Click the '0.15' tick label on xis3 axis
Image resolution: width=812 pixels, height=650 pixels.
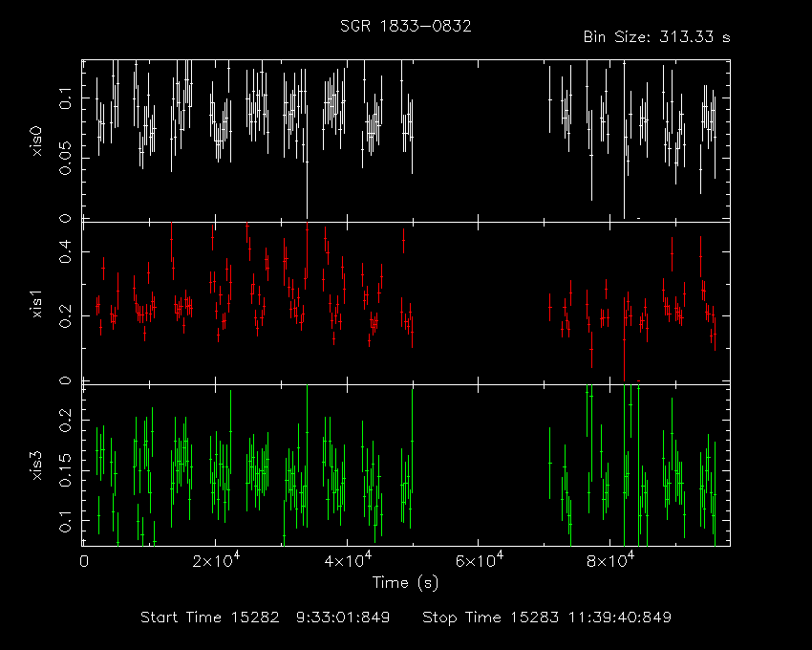point(65,470)
